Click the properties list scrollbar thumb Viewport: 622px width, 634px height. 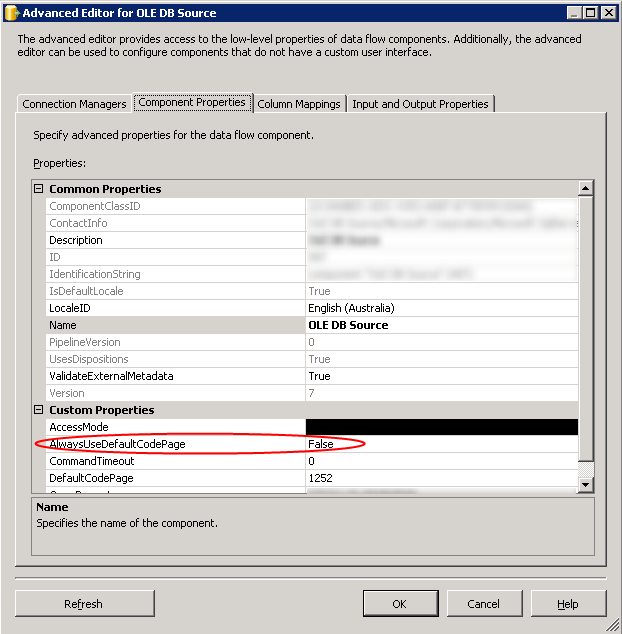tap(586, 328)
